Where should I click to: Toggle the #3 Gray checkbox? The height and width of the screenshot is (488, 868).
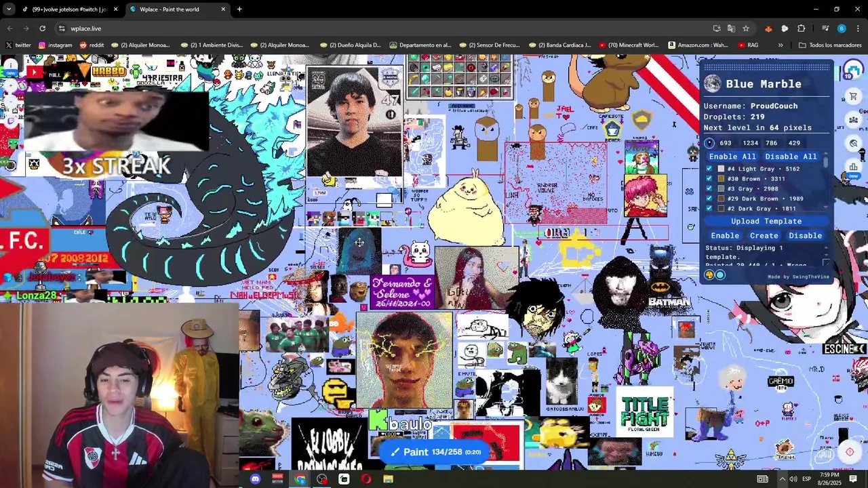pyautogui.click(x=709, y=188)
